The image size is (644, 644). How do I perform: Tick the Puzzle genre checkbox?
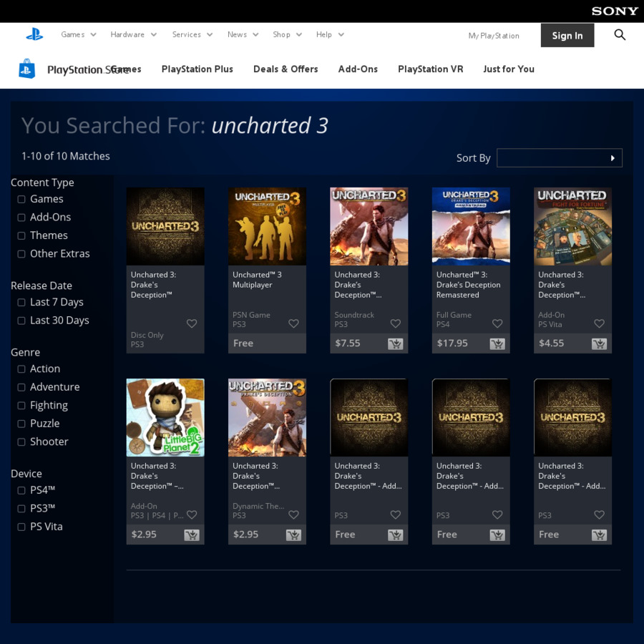[21, 424]
